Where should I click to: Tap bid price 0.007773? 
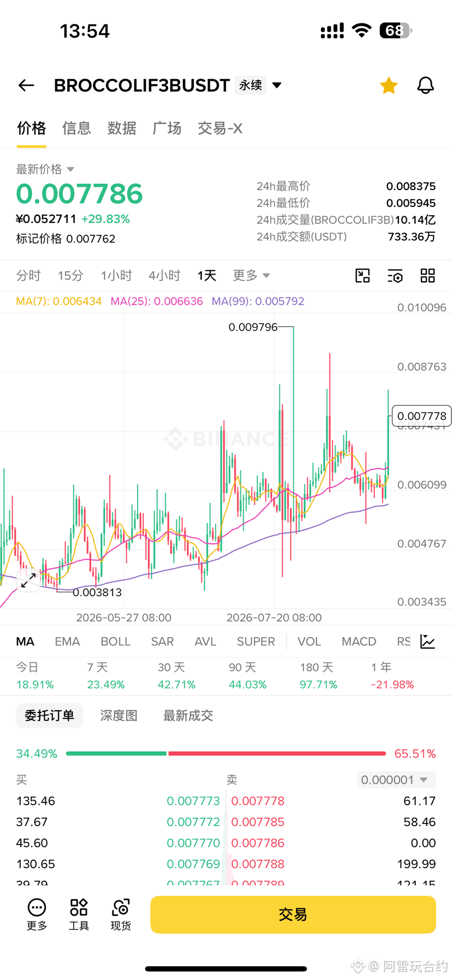[193, 801]
